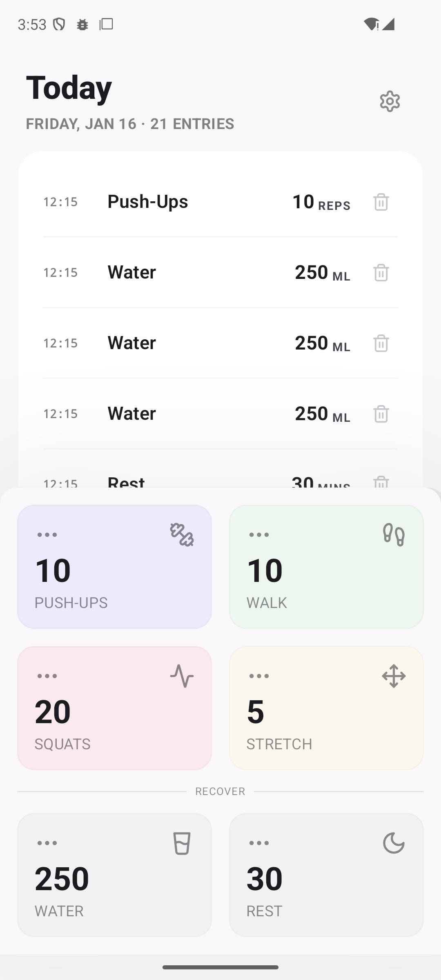
Task: Open settings via the gear icon
Action: [x=390, y=101]
